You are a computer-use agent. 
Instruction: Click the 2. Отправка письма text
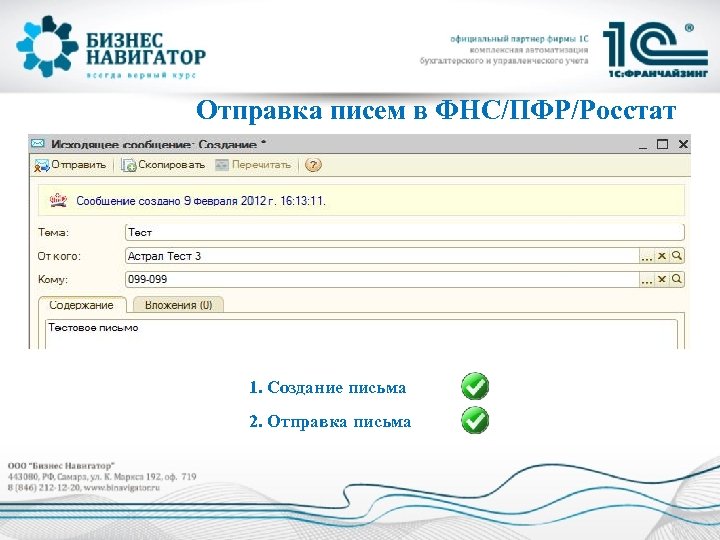point(330,421)
